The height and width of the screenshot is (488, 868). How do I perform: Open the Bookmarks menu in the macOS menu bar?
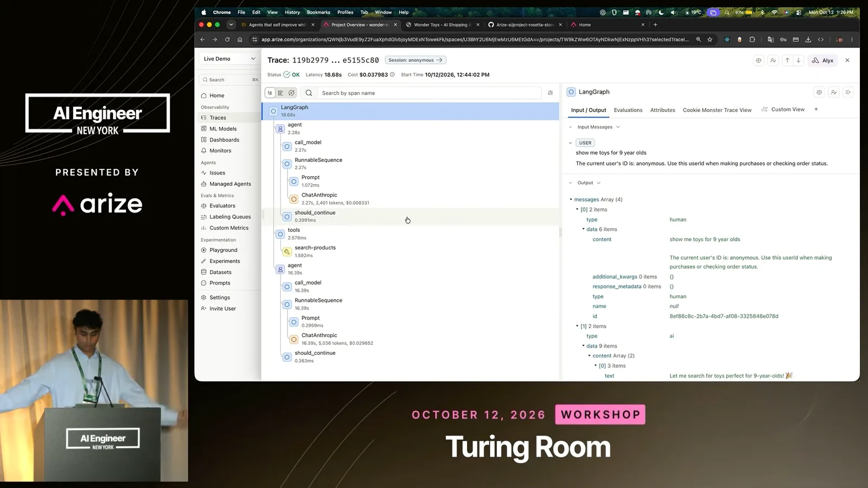click(x=318, y=12)
